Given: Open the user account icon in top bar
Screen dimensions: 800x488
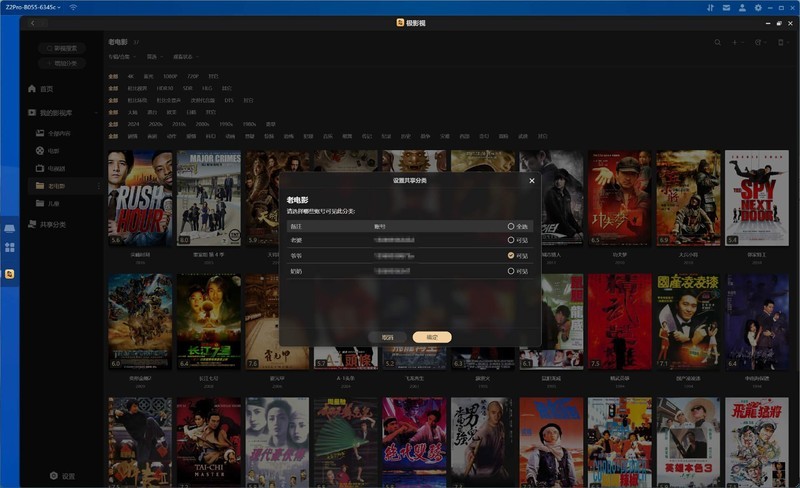Looking at the screenshot, I should (740, 8).
